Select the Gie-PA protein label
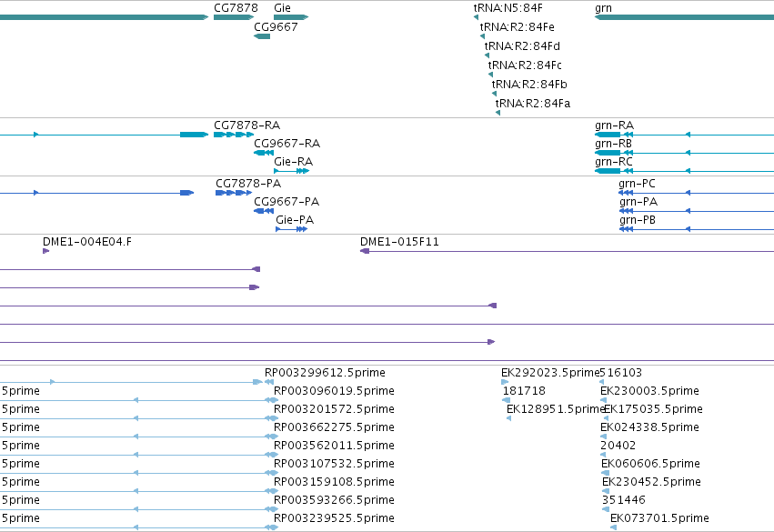Image resolution: width=774 pixels, height=532 pixels. (x=295, y=220)
